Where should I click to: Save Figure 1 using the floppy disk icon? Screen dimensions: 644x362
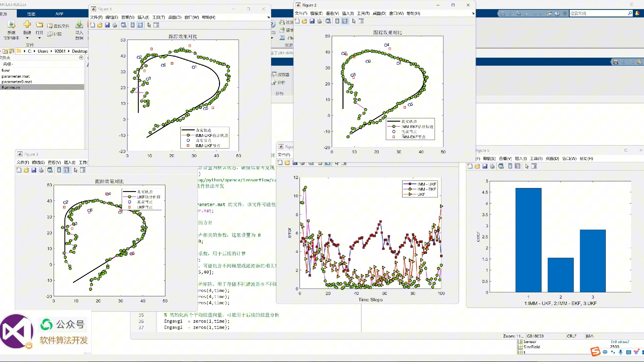[x=107, y=25]
